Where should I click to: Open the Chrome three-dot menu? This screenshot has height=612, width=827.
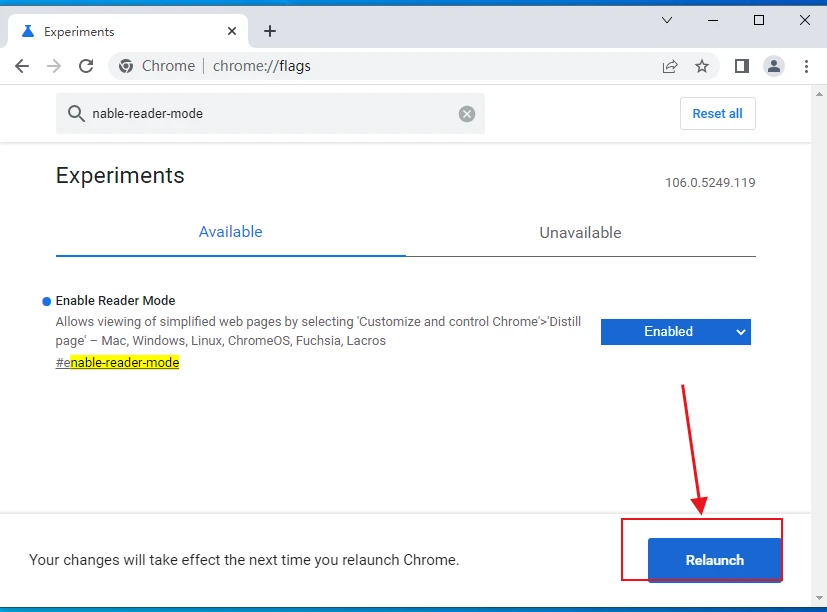click(x=806, y=66)
